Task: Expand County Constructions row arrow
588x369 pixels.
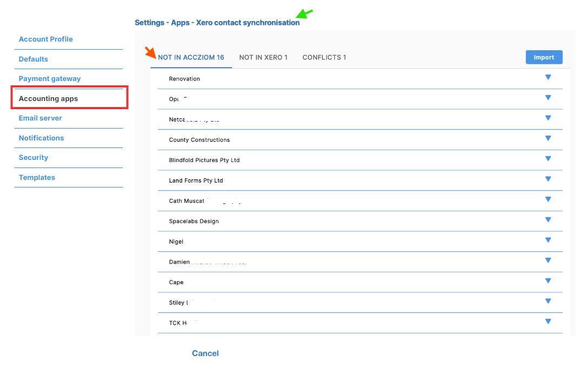Action: pos(548,138)
